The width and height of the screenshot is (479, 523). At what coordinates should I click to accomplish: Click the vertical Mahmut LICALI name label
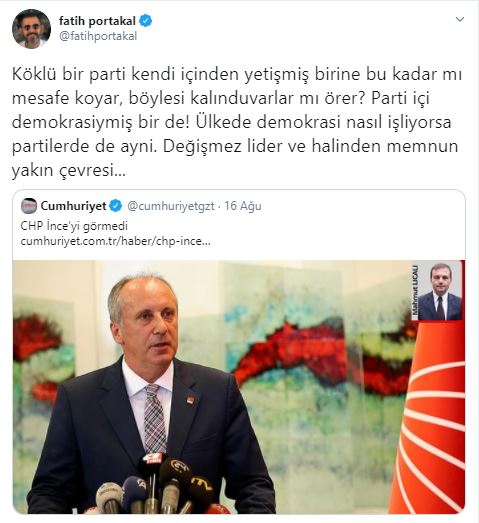[x=415, y=291]
